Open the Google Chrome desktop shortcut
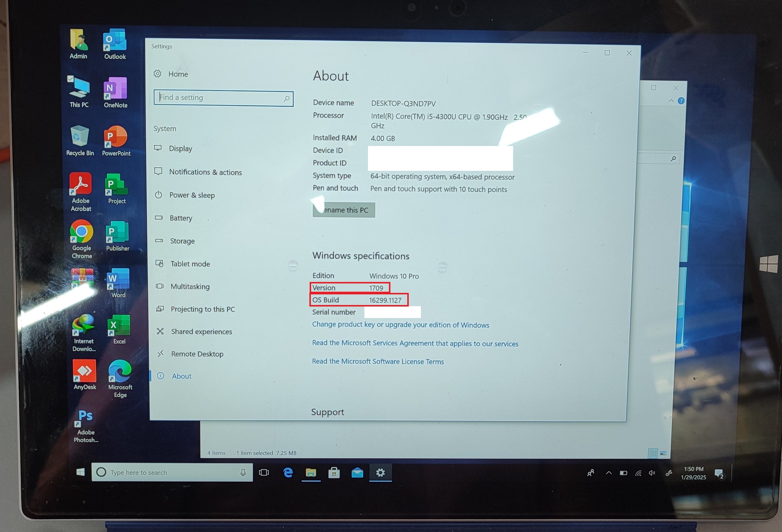This screenshot has width=782, height=532. (81, 232)
